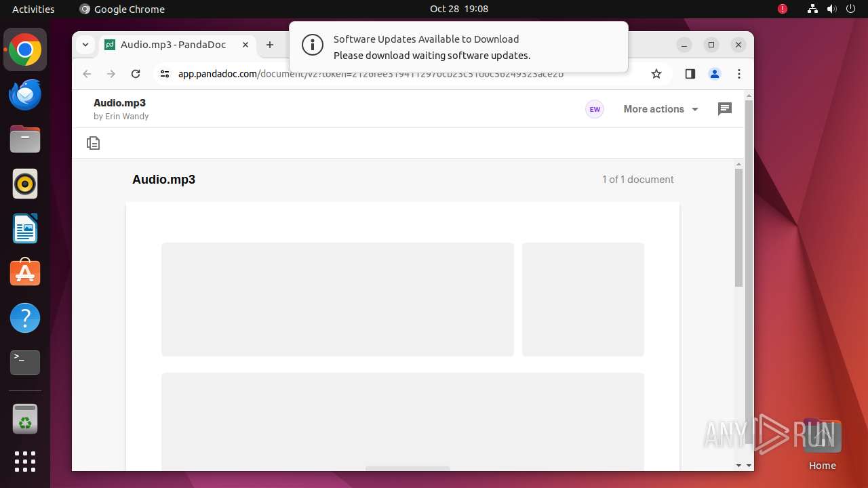868x488 pixels.
Task: Close the Chrome window
Action: tap(738, 45)
